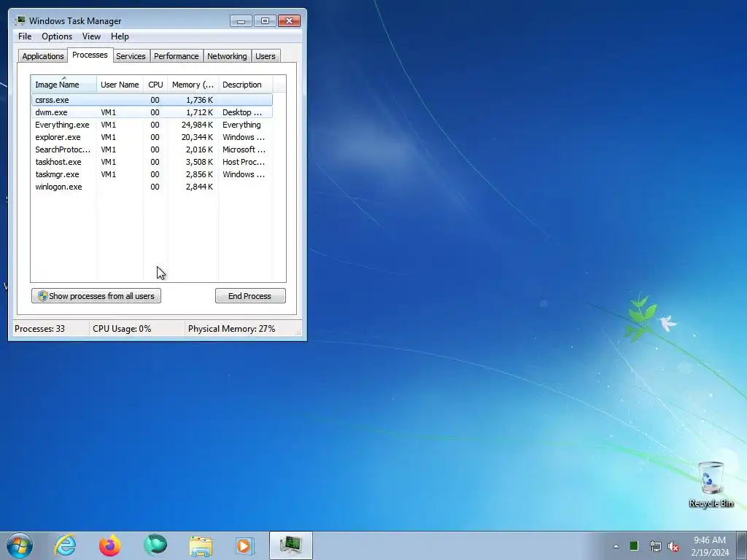Click Physical Memory: 27% in status bar
The width and height of the screenshot is (747, 560).
231,329
